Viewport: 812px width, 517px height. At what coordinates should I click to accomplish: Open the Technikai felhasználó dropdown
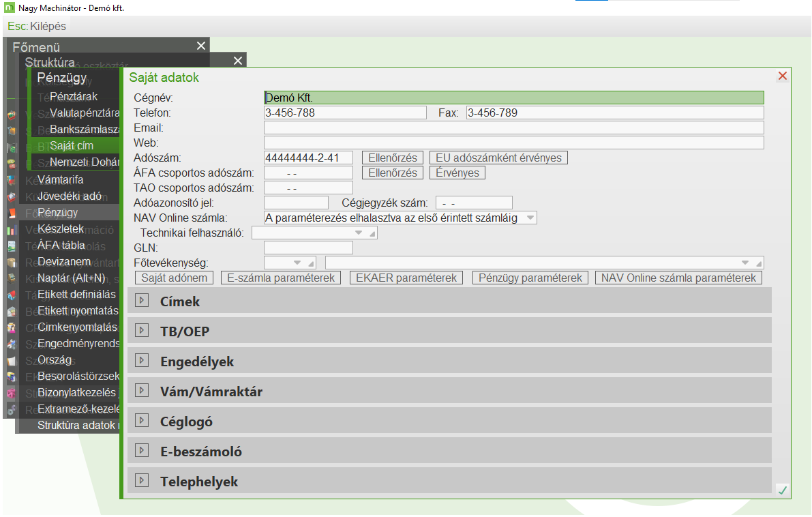[359, 233]
